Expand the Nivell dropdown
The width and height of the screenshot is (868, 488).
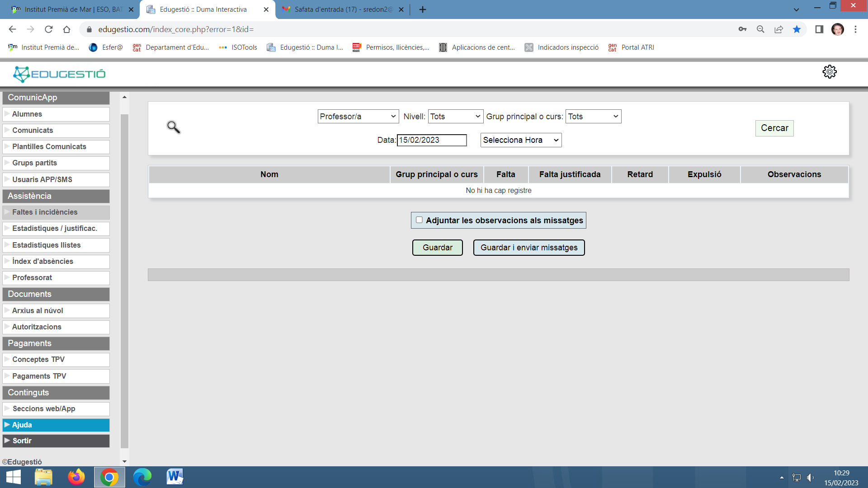click(455, 117)
